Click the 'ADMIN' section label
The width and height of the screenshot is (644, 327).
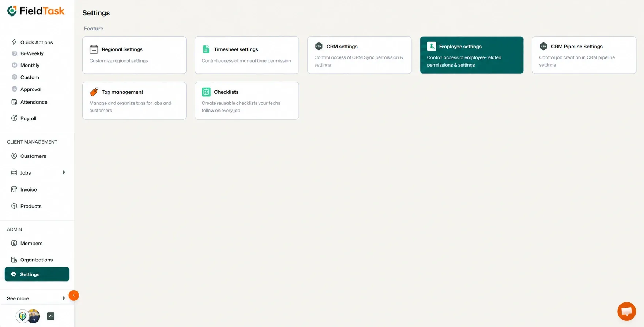point(14,229)
